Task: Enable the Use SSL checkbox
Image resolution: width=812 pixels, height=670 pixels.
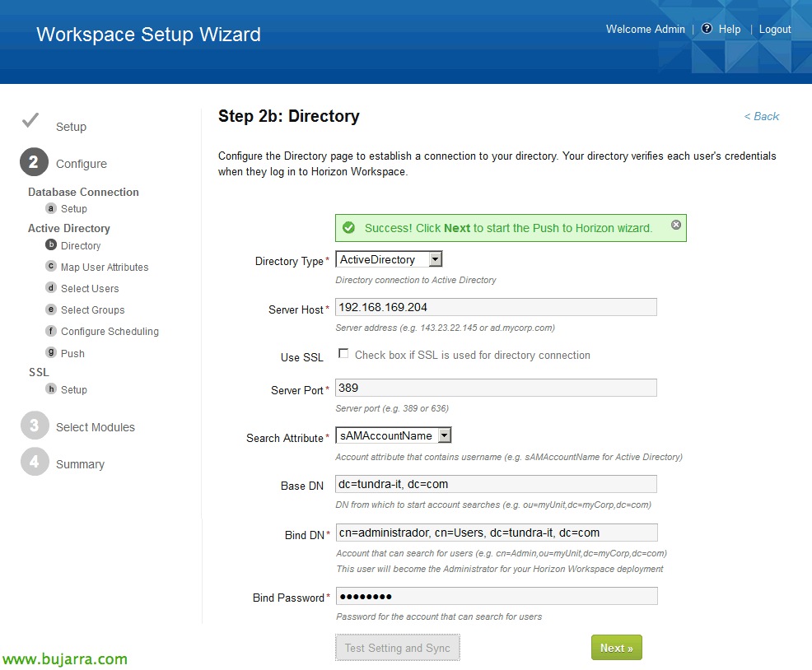Action: pos(343,353)
